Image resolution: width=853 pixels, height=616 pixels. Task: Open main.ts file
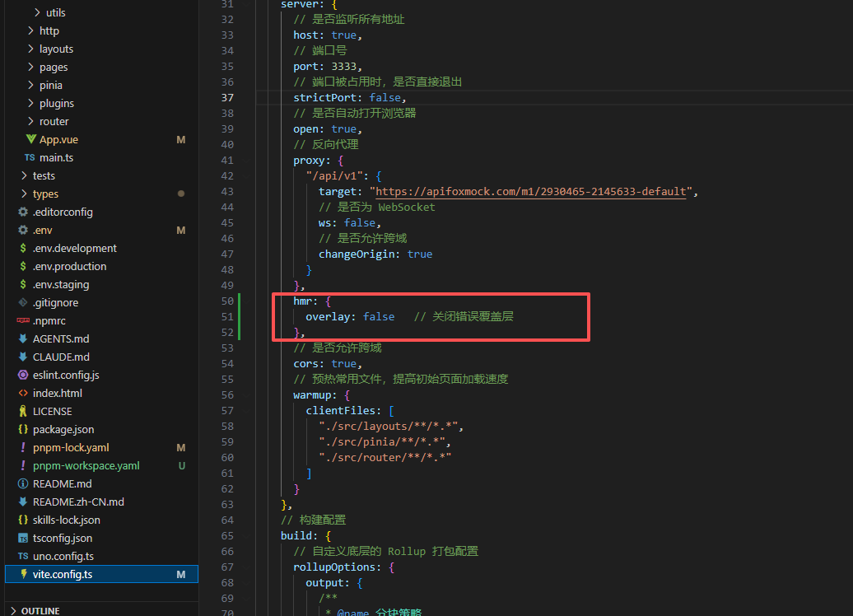point(56,157)
